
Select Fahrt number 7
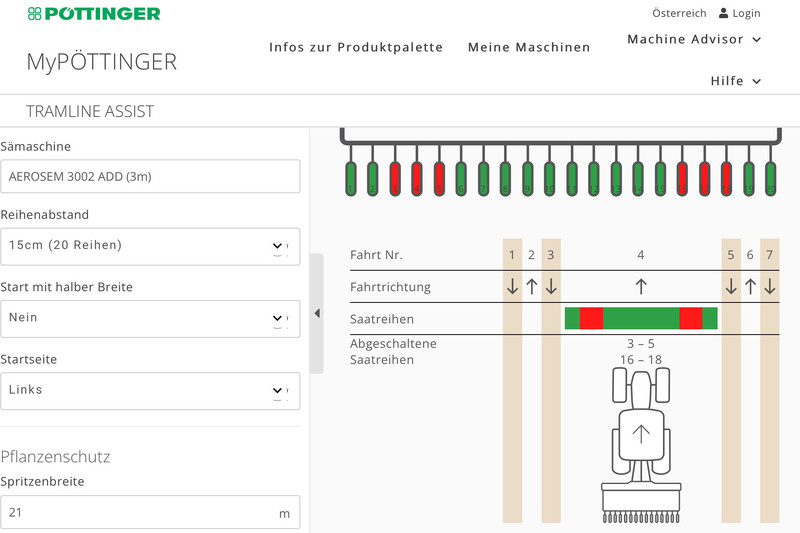pyautogui.click(x=770, y=255)
